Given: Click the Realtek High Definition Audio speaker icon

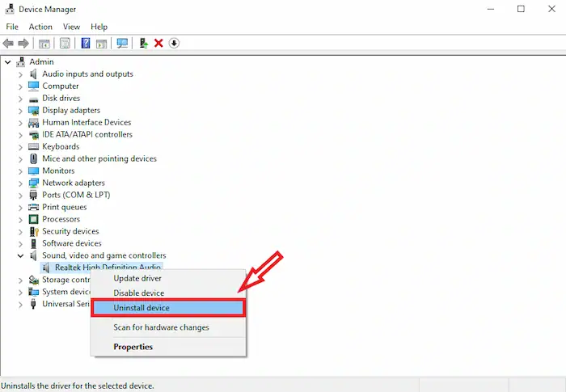Looking at the screenshot, I should (x=47, y=268).
